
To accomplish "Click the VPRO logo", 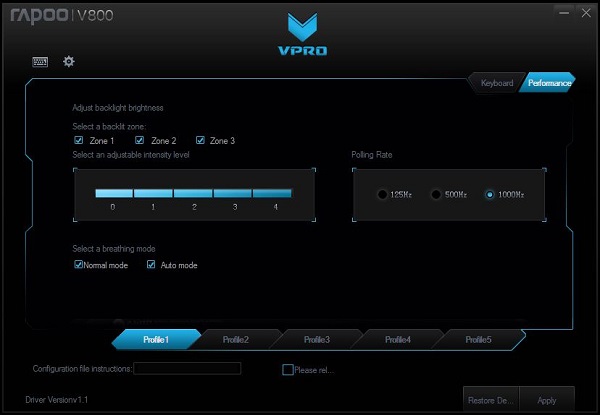I will (302, 34).
